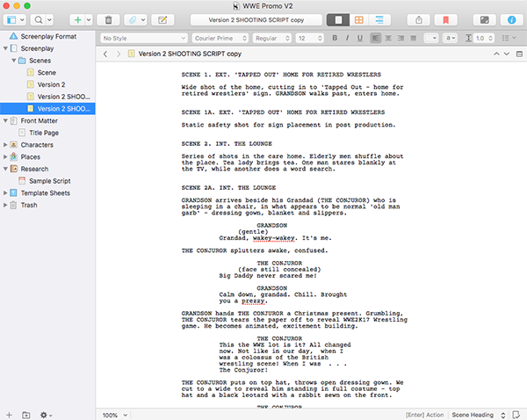Collapse the Scenes folder

[x=14, y=61]
